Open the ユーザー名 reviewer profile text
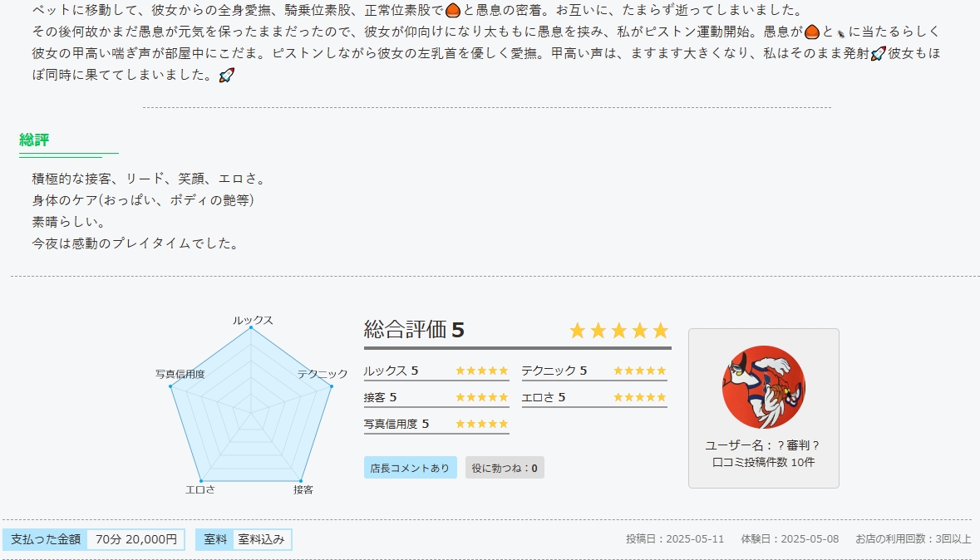The image size is (980, 560). [763, 445]
